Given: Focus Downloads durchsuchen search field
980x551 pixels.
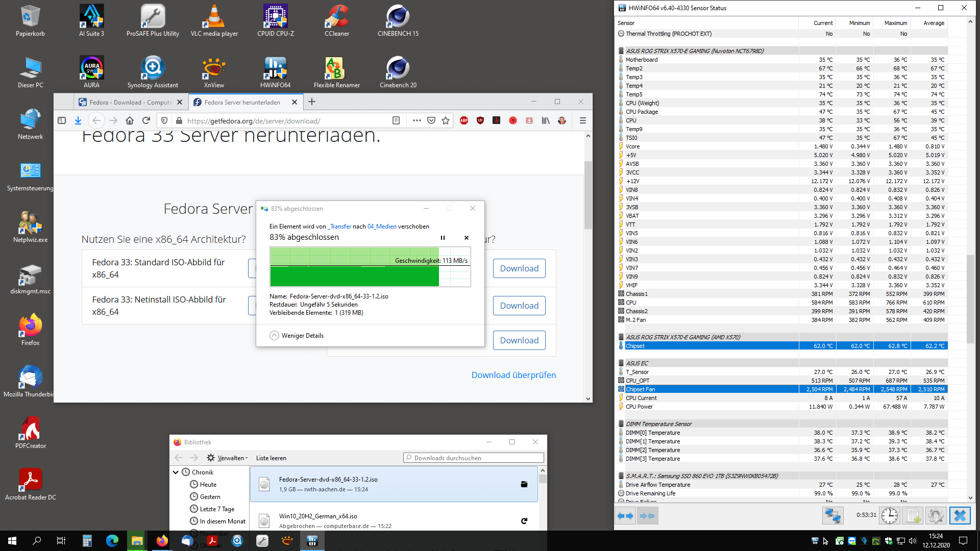Looking at the screenshot, I should click(473, 458).
